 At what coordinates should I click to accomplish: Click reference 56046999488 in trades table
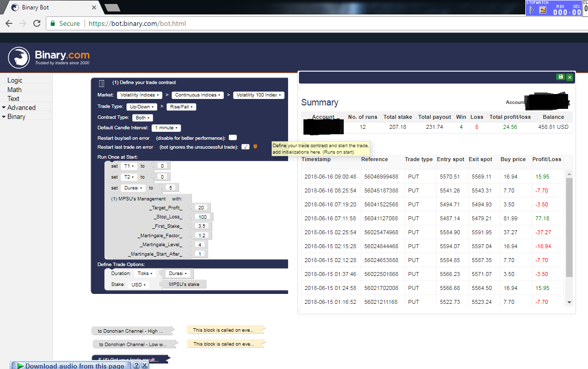tap(381, 177)
